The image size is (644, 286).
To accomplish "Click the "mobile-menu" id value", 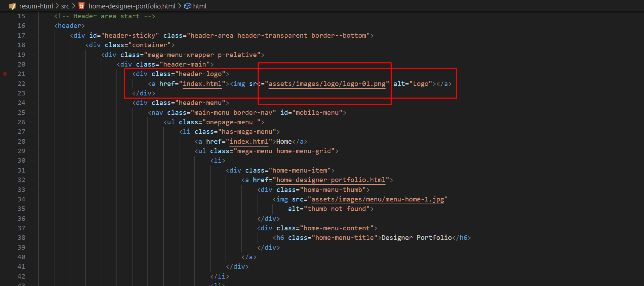I will tap(317, 113).
